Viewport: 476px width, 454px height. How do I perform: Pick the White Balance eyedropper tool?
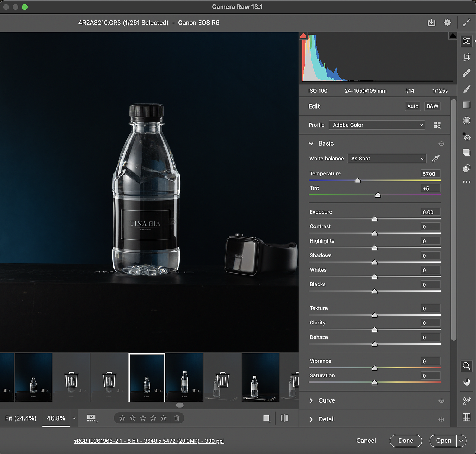pyautogui.click(x=436, y=159)
